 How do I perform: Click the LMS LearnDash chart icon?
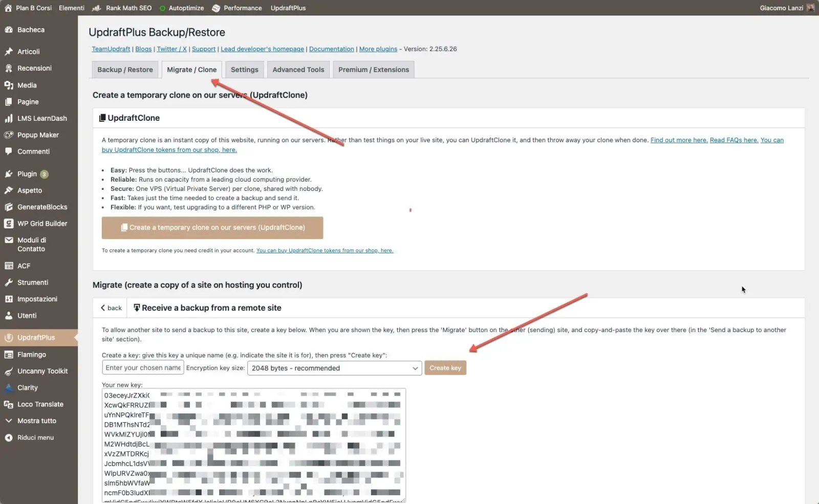pyautogui.click(x=9, y=118)
